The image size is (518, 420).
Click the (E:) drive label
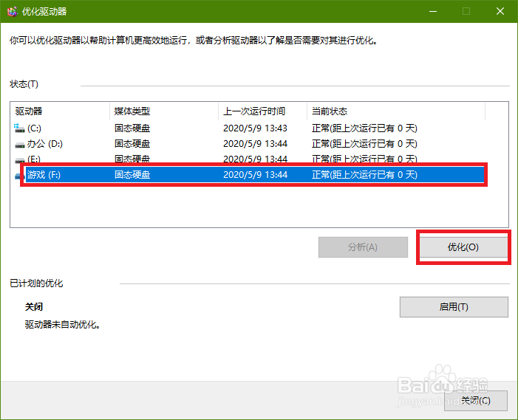(34, 159)
